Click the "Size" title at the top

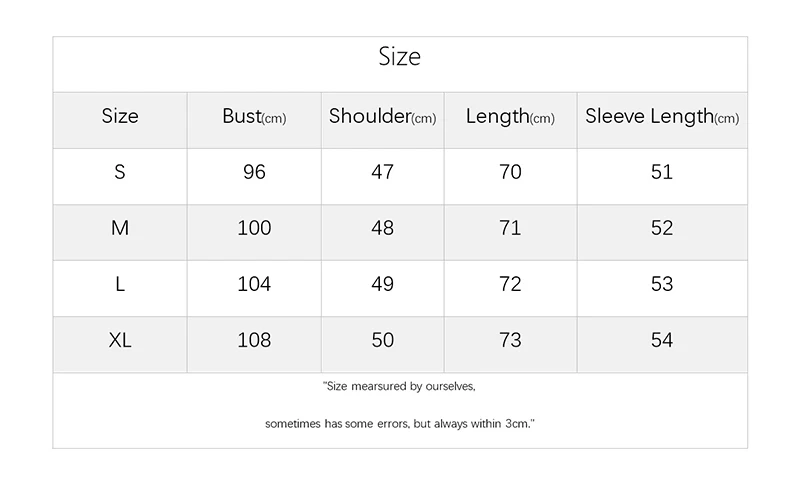coord(400,57)
